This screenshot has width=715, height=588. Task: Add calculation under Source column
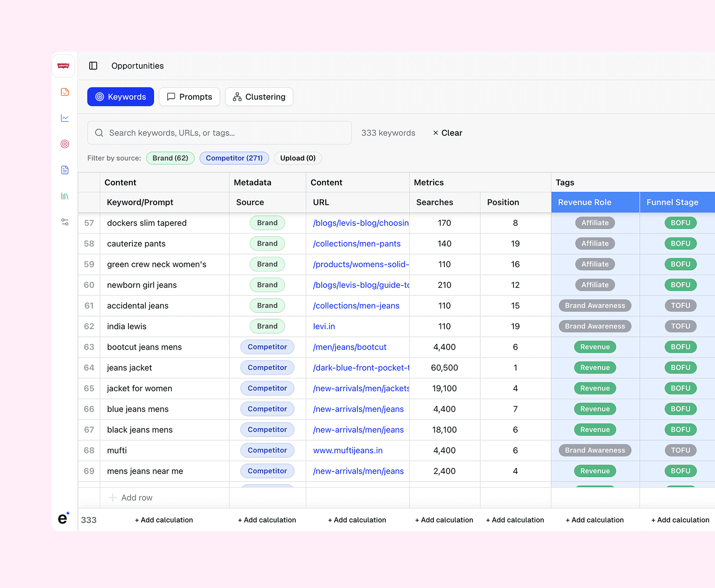(x=267, y=520)
